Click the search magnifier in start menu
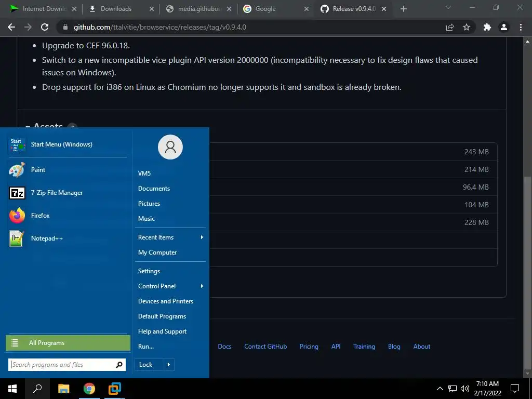Viewport: 532px width, 399px height. 119,365
